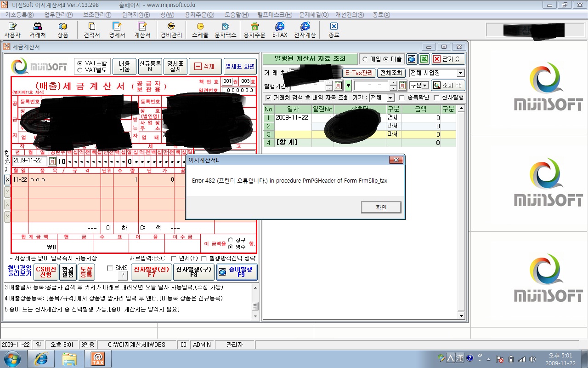Click the volume icon in system tray
This screenshot has width=588, height=368.
532,359
